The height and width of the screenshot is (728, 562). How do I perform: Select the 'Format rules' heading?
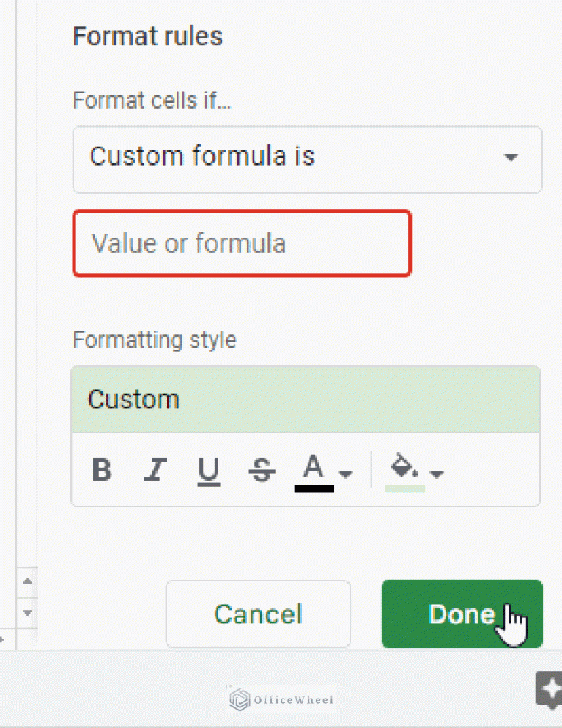pos(147,36)
